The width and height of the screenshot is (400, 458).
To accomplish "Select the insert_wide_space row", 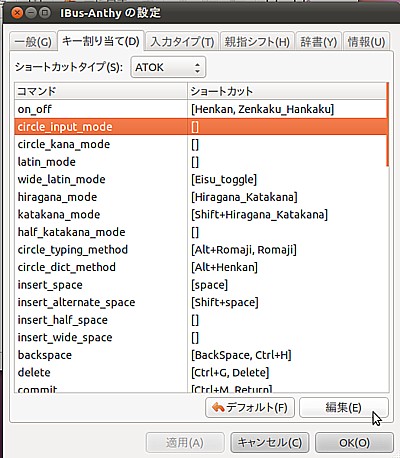I will point(200,337).
